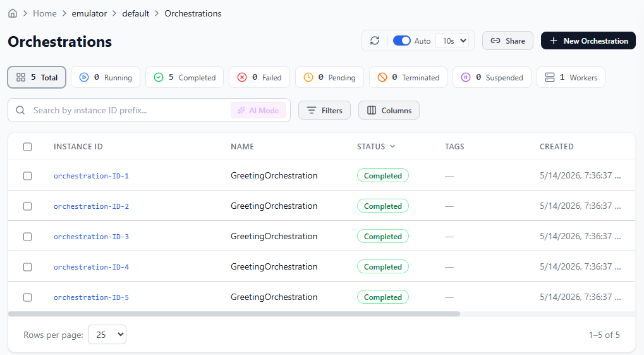Open the 1 Workers tab
644x355 pixels.
571,77
